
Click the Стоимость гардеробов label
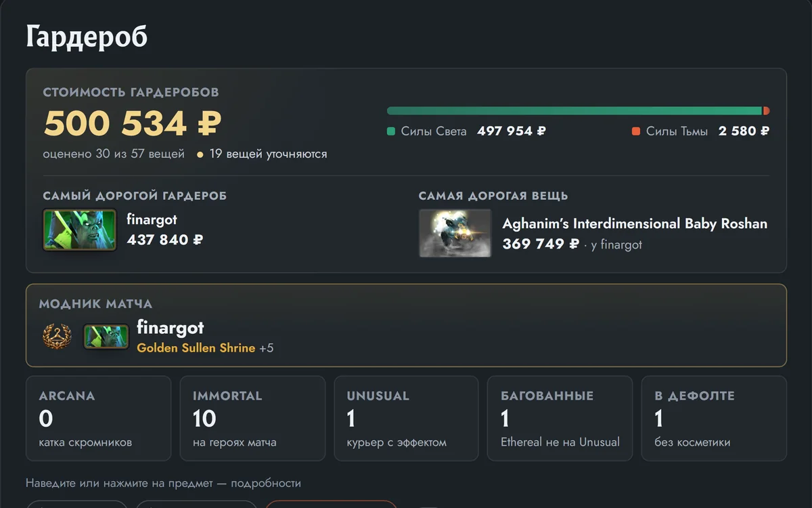[x=131, y=92]
